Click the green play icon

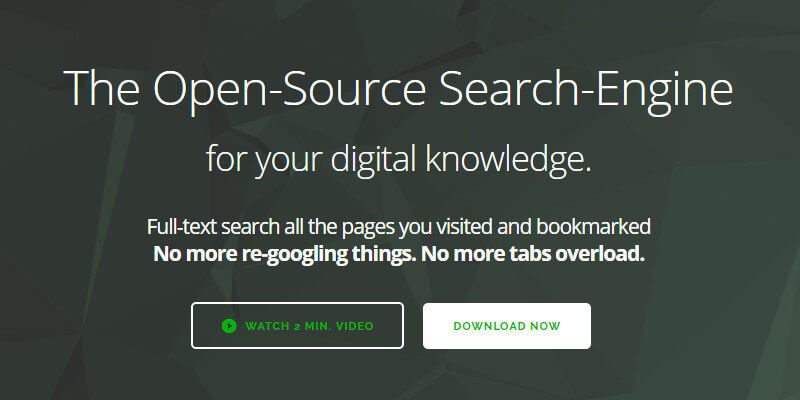point(229,326)
